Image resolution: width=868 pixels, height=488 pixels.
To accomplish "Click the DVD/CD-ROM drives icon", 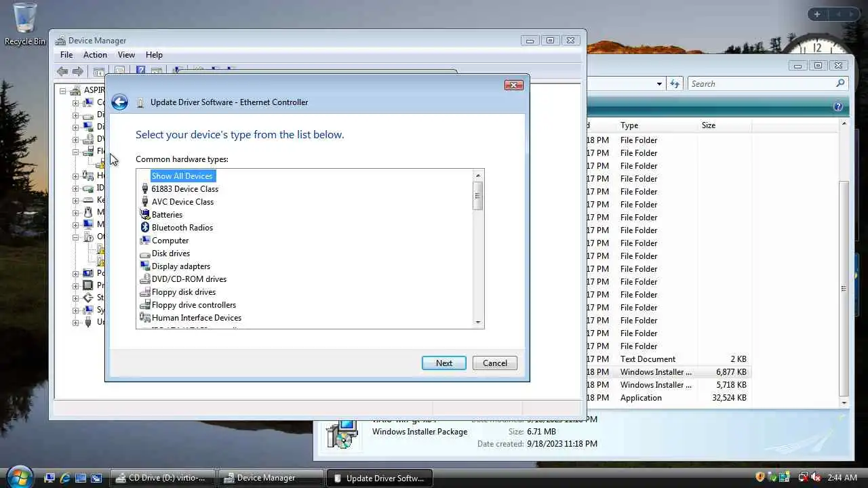I will click(144, 279).
